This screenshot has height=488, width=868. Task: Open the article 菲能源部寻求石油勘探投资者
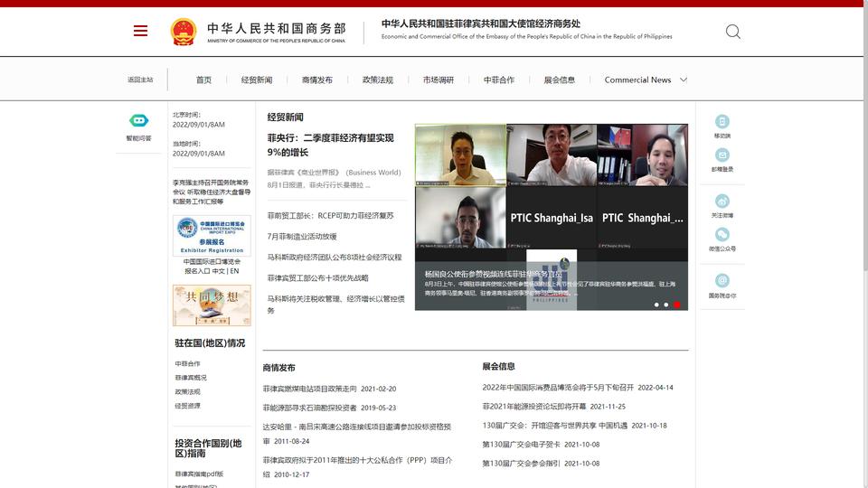(310, 408)
